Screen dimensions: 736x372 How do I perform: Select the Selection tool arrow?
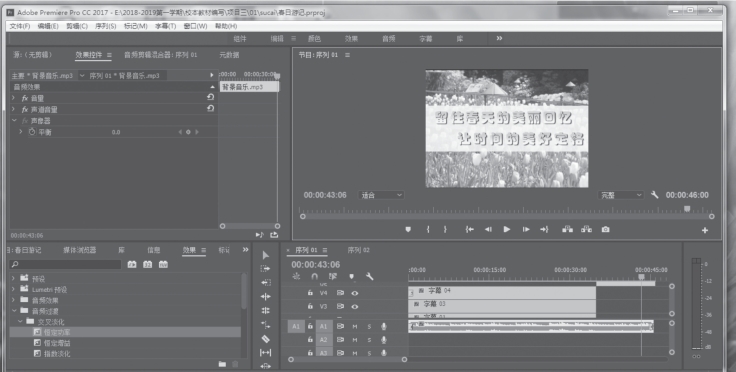point(266,255)
